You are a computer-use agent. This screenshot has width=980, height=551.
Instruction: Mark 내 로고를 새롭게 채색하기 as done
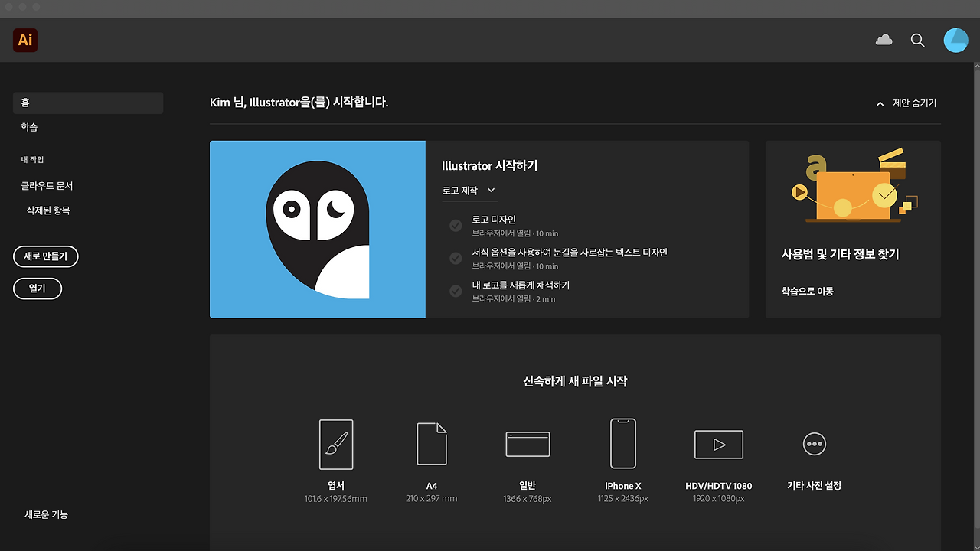[x=456, y=291]
